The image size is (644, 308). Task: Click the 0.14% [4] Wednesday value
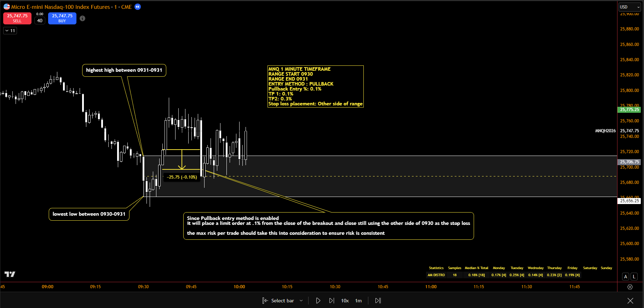(x=536, y=275)
